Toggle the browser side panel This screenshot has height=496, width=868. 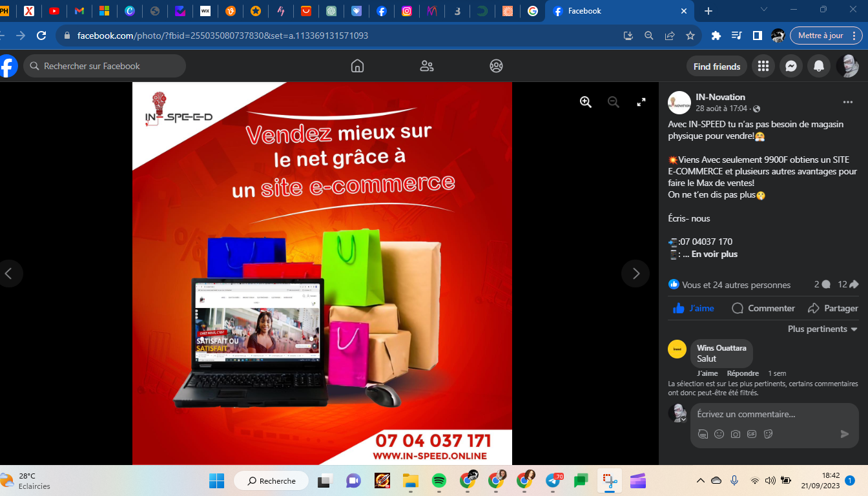point(758,36)
